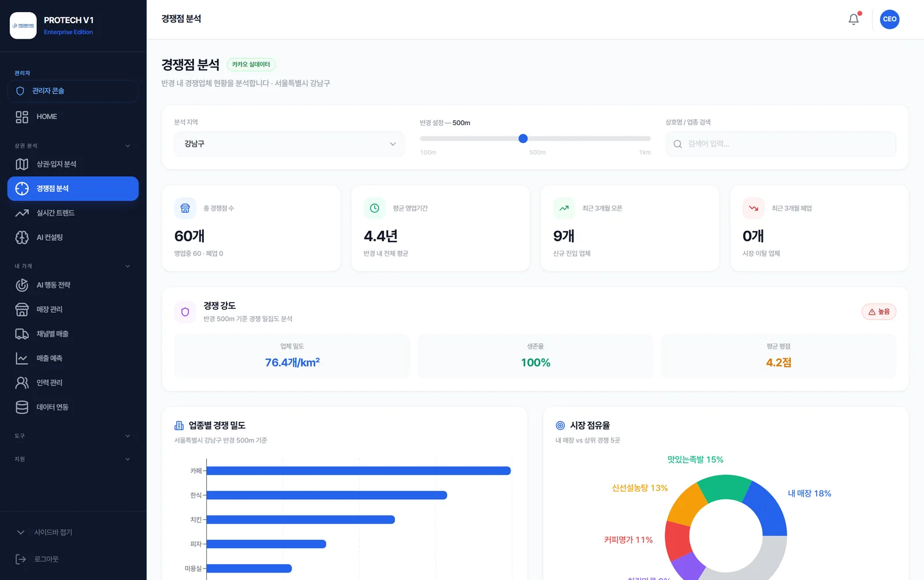Open AI 컨설팅 menu item
Viewport: 924px width, 580px height.
[x=73, y=237]
